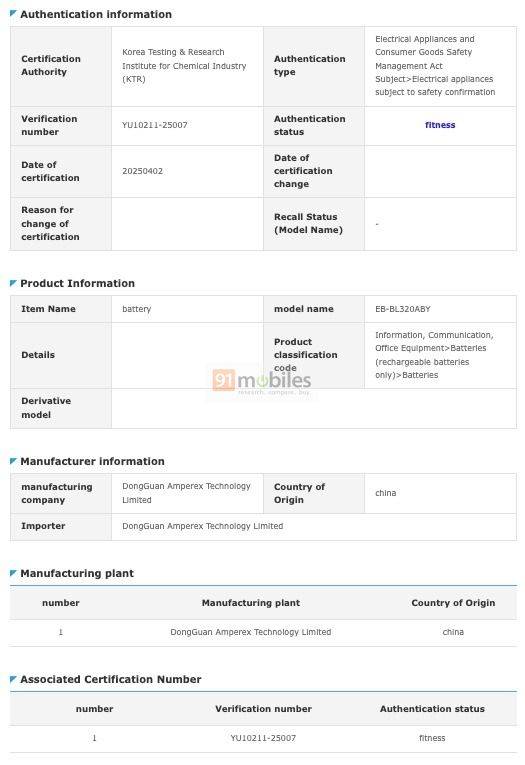Image resolution: width=525 pixels, height=765 pixels.
Task: Click the Manufacturing plant column header
Action: click(251, 603)
